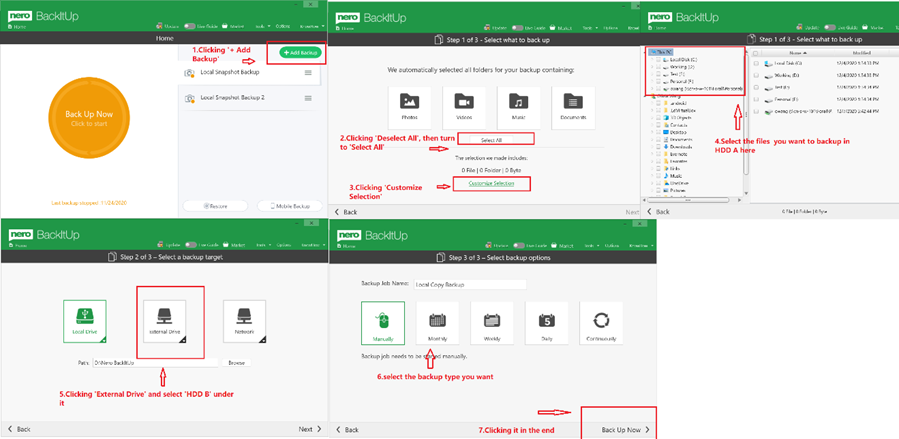Tick Local Disk (C:) checkbox in file list

click(757, 63)
